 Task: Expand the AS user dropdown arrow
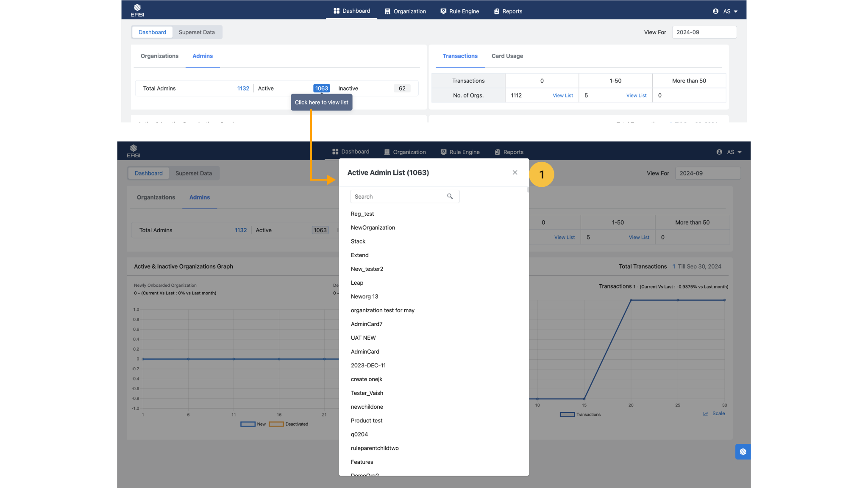pyautogui.click(x=736, y=12)
